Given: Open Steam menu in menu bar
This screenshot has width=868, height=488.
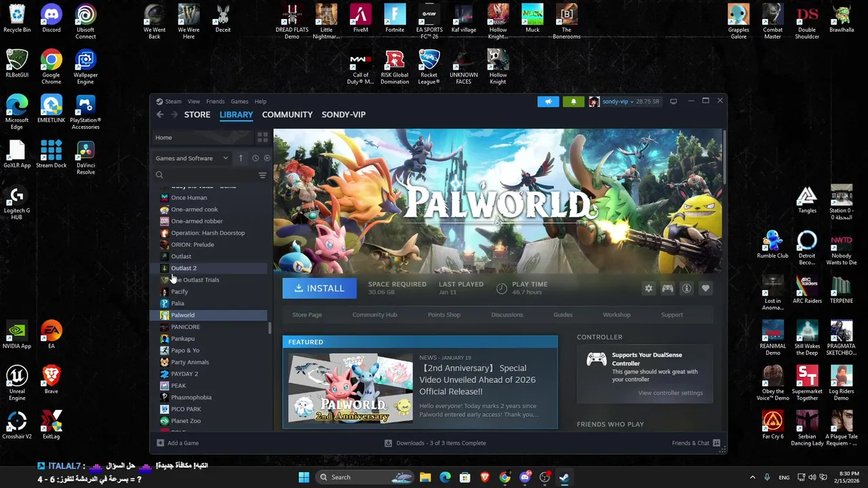Looking at the screenshot, I should pos(173,102).
